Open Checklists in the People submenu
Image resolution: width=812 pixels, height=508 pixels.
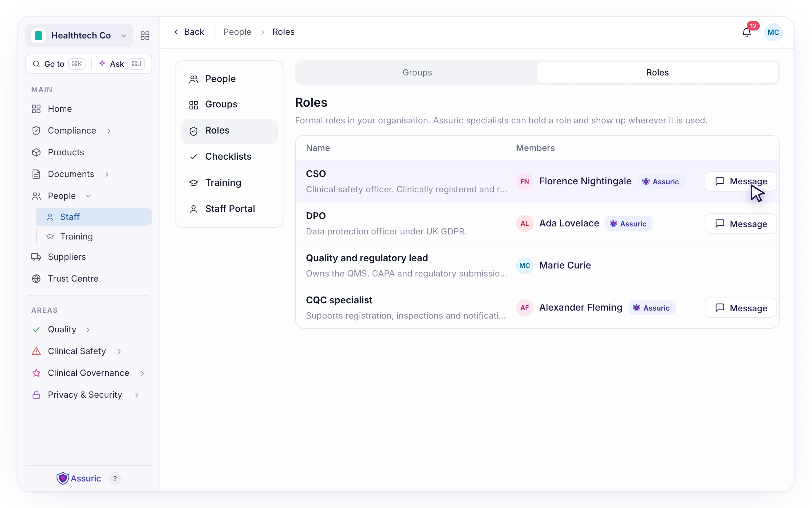click(229, 157)
